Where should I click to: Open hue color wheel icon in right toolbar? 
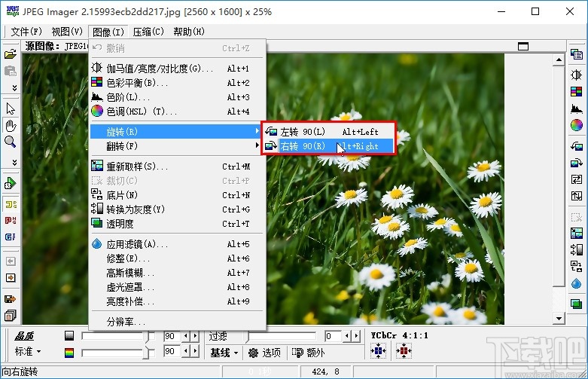(x=577, y=125)
